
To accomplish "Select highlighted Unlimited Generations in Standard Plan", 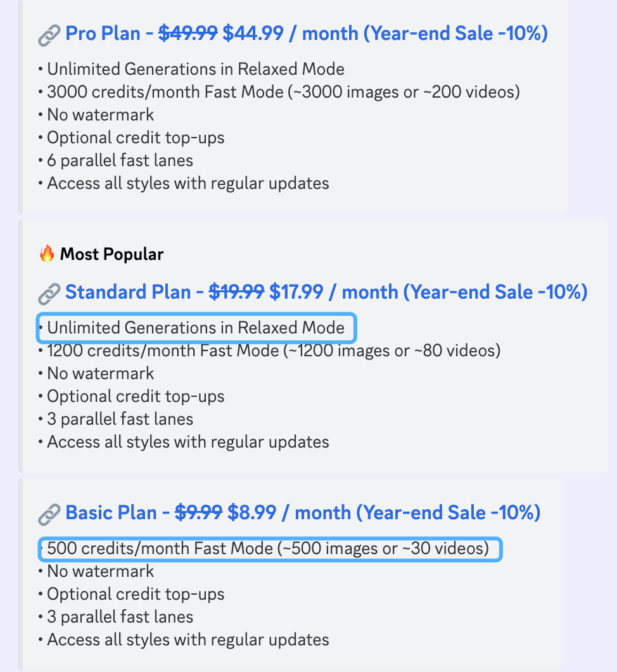I will [x=196, y=328].
